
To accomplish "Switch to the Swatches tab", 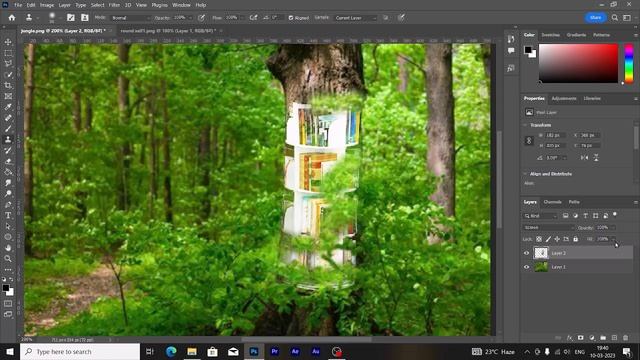I will tap(550, 35).
